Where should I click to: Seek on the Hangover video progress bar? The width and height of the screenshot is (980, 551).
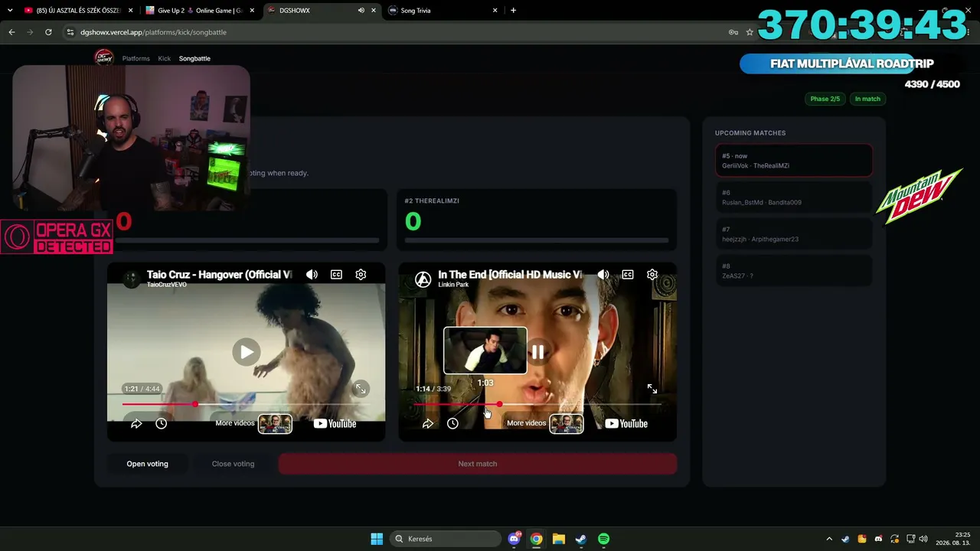coord(246,404)
